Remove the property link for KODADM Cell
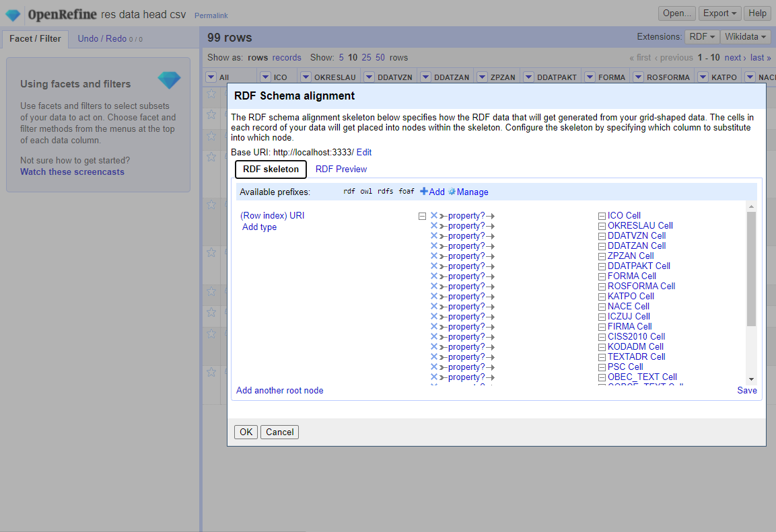776x532 pixels. coord(434,346)
